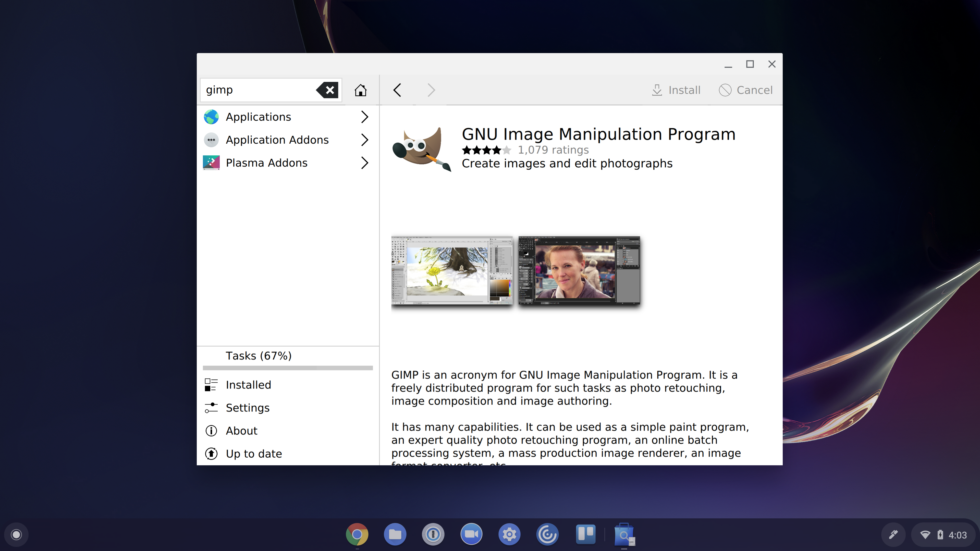
Task: Open the Applications category
Action: pos(288,117)
